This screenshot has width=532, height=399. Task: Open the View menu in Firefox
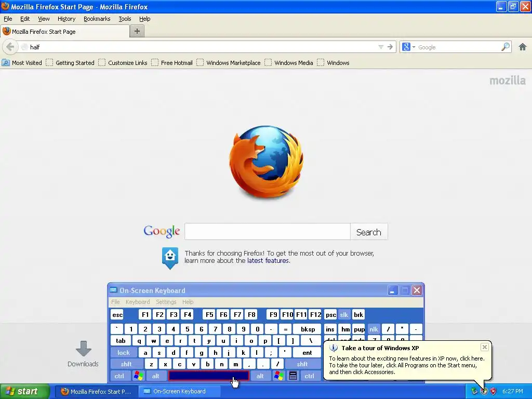click(x=44, y=19)
